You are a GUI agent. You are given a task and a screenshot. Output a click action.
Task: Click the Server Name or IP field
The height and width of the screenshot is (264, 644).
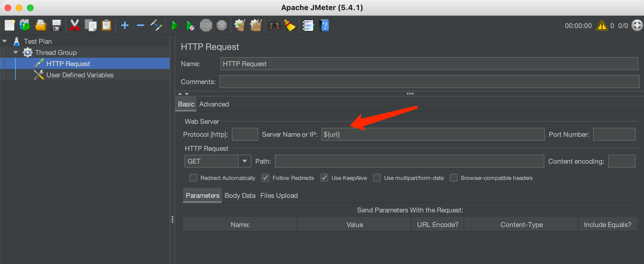tap(432, 135)
